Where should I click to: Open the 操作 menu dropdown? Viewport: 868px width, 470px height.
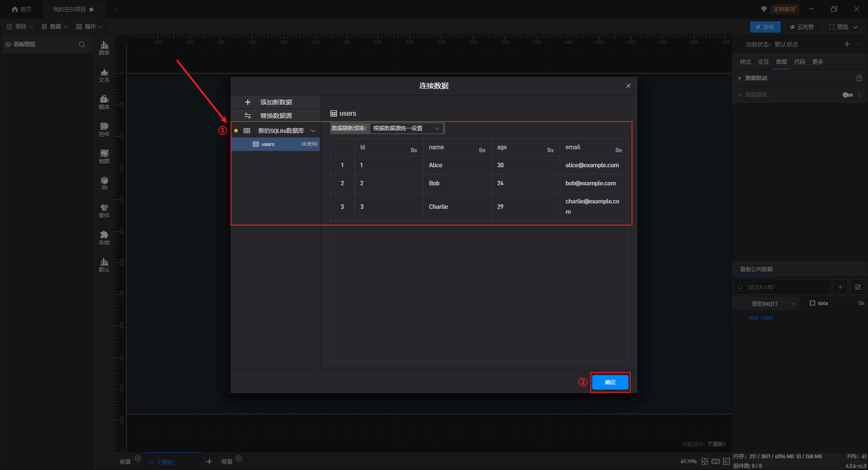tap(90, 27)
